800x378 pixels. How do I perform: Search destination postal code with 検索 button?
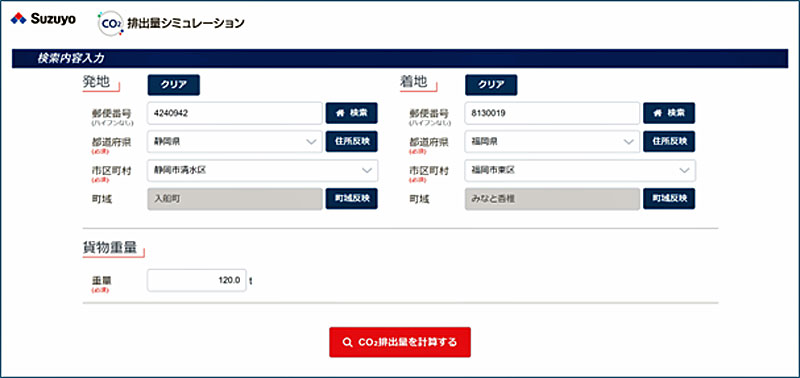pyautogui.click(x=669, y=113)
